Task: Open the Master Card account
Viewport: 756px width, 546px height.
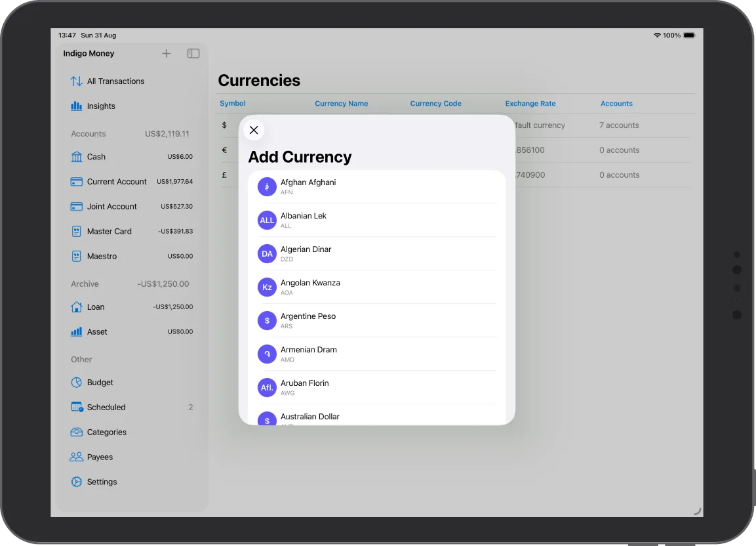Action: click(109, 232)
